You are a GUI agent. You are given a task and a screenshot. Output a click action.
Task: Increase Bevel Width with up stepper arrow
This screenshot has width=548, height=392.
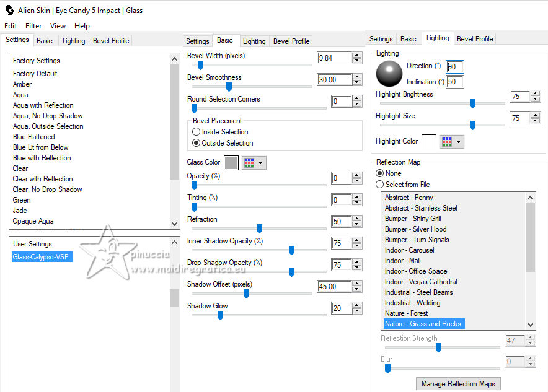click(x=357, y=55)
